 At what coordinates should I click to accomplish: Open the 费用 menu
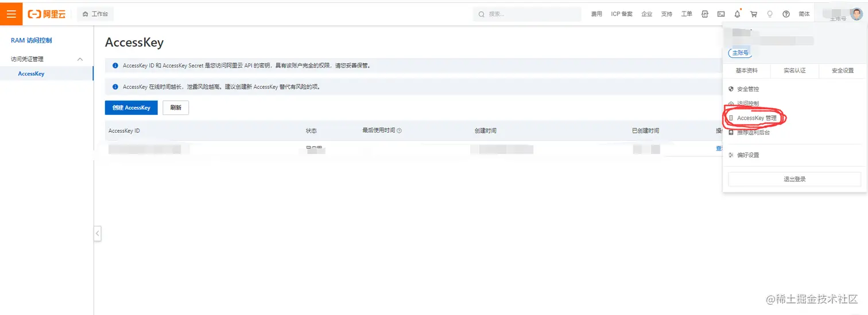[x=596, y=14]
